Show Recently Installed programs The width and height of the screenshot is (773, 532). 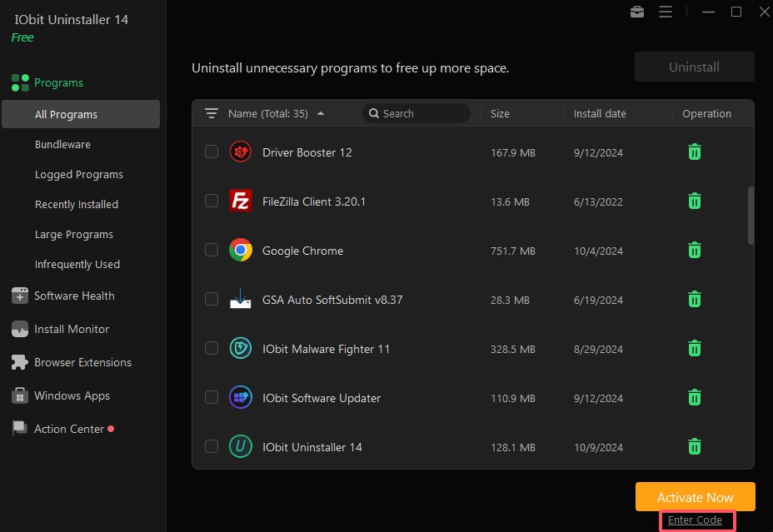(x=77, y=205)
